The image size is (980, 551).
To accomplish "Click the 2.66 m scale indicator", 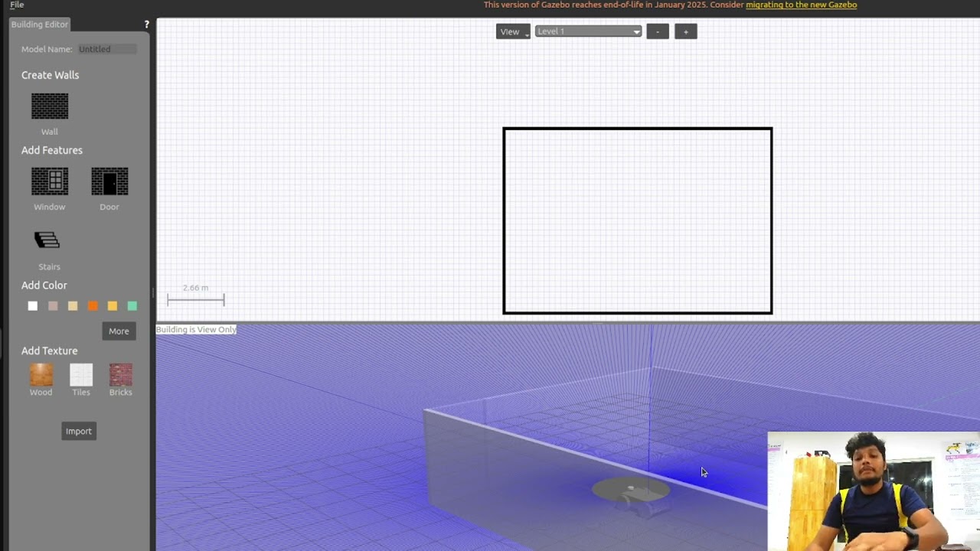I will tap(196, 295).
